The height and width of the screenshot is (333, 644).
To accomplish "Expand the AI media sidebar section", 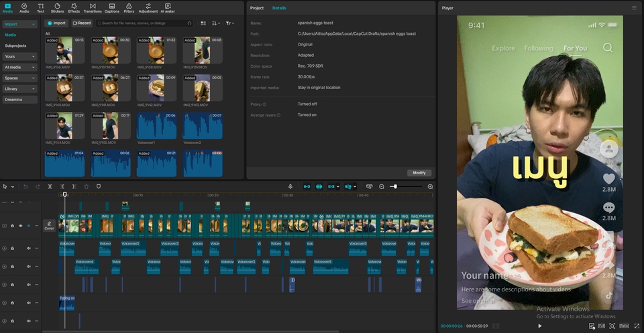I will pos(19,67).
